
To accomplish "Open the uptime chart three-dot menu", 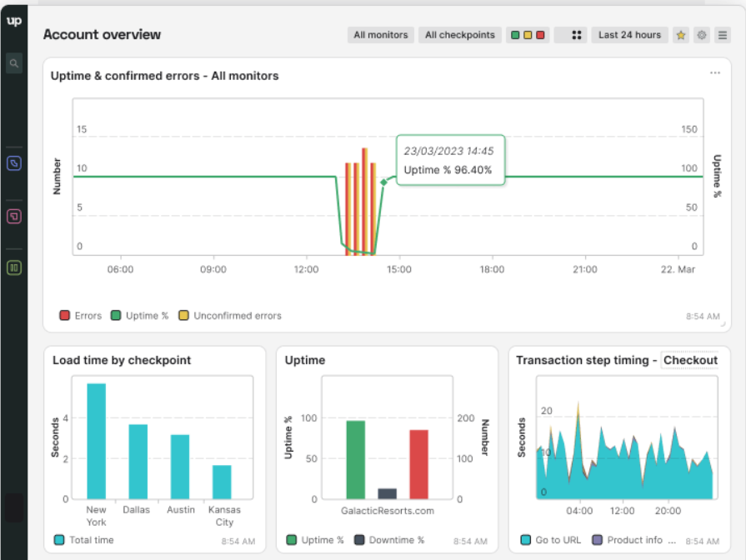I will 714,73.
